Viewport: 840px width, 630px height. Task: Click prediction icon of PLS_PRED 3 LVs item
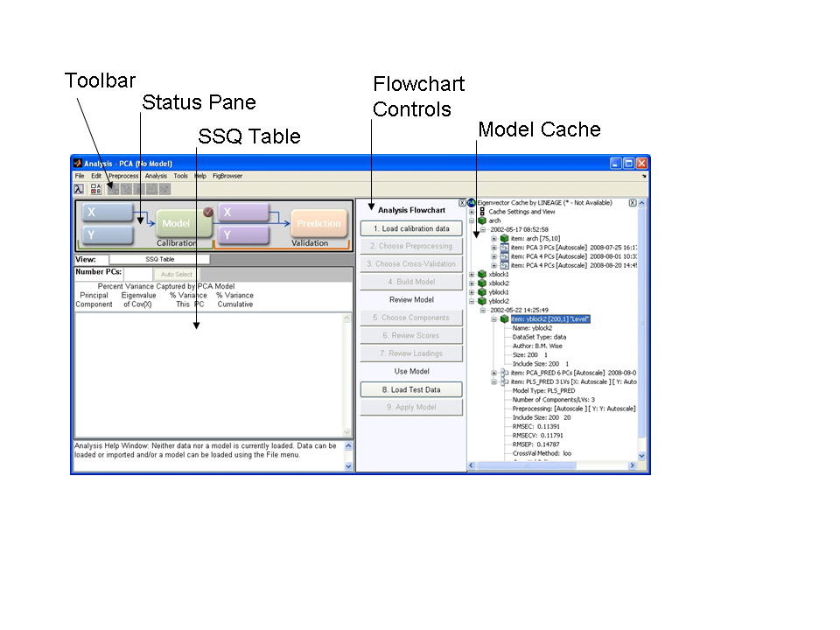coord(505,382)
